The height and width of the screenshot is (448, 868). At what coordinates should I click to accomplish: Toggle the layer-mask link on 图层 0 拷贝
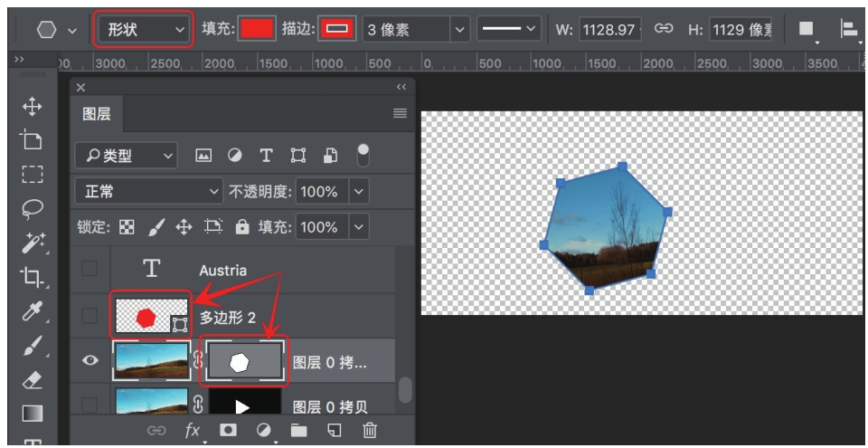(x=198, y=405)
